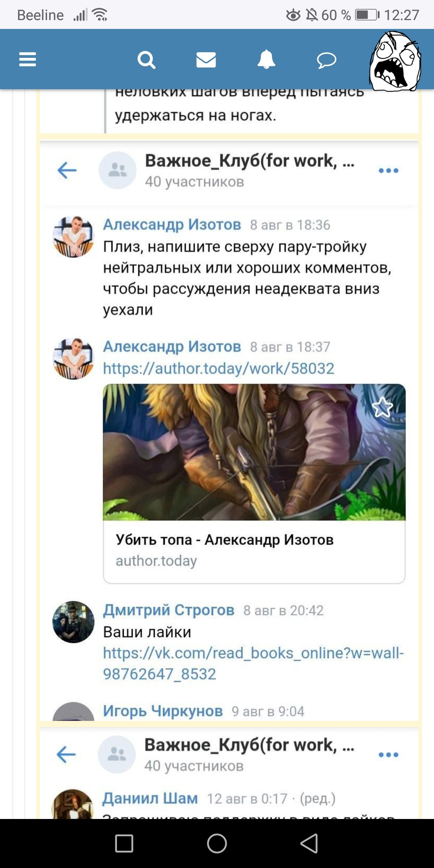Open the three-dot menu of first chat

click(x=388, y=170)
